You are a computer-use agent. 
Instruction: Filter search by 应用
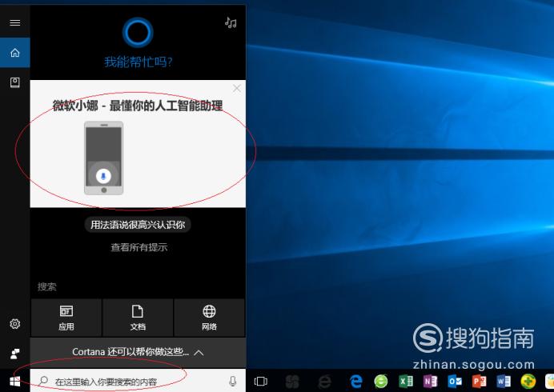pos(66,318)
